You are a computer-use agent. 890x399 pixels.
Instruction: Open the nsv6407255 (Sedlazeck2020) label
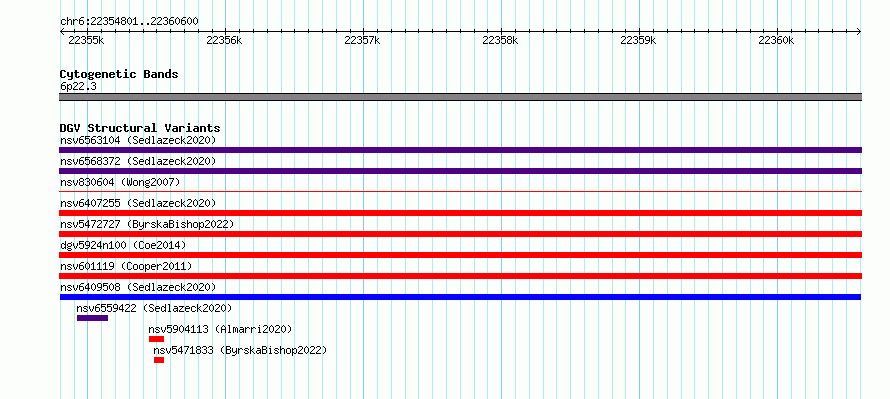138,203
